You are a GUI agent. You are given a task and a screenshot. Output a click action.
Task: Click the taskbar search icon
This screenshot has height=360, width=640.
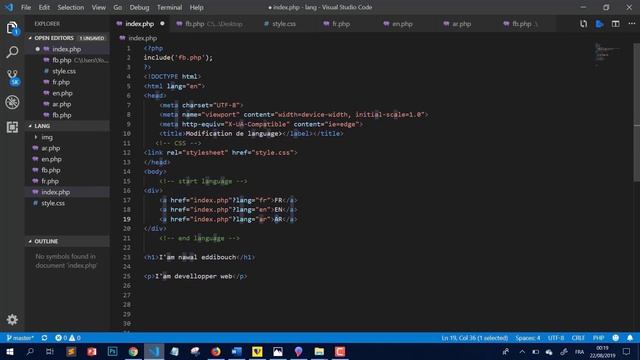coord(30,351)
